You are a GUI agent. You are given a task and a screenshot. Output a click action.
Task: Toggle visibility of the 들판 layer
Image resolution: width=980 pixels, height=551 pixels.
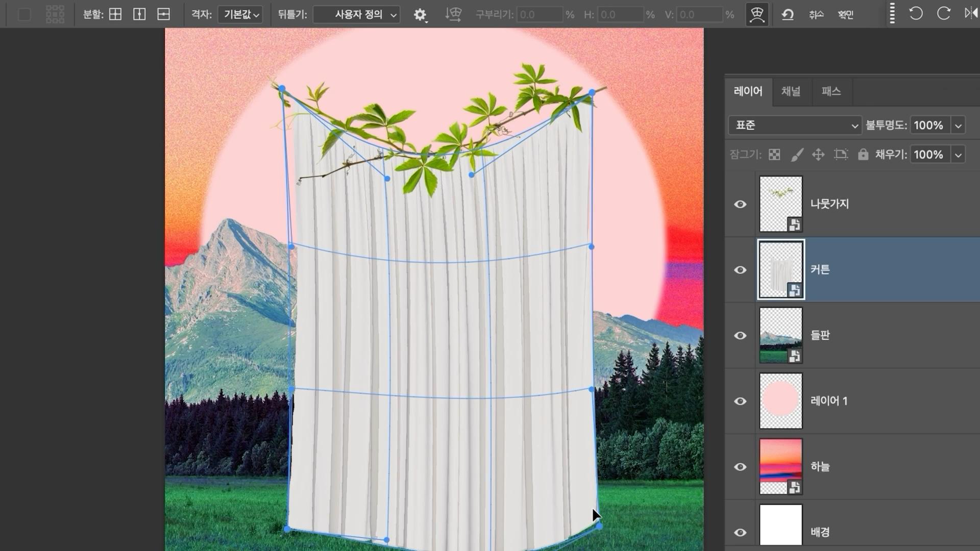[x=740, y=335]
